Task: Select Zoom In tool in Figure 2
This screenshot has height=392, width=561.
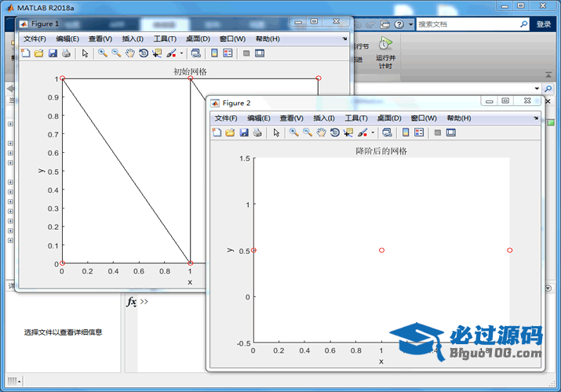Action: [294, 132]
